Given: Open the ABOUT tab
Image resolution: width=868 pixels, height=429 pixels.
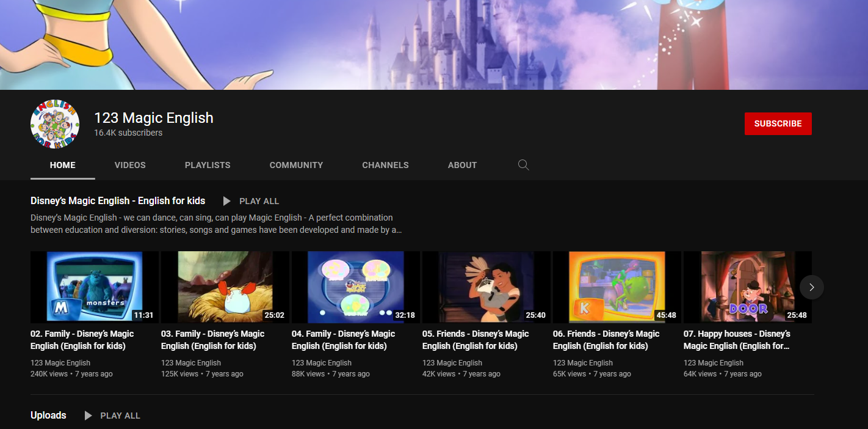Looking at the screenshot, I should point(462,164).
